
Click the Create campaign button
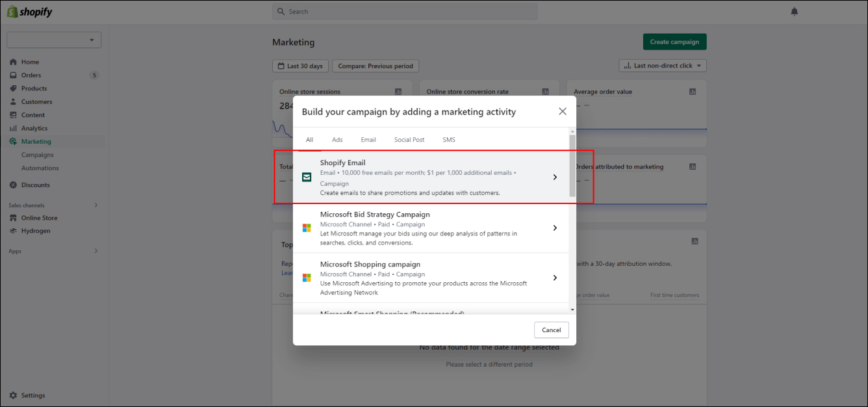pyautogui.click(x=674, y=42)
